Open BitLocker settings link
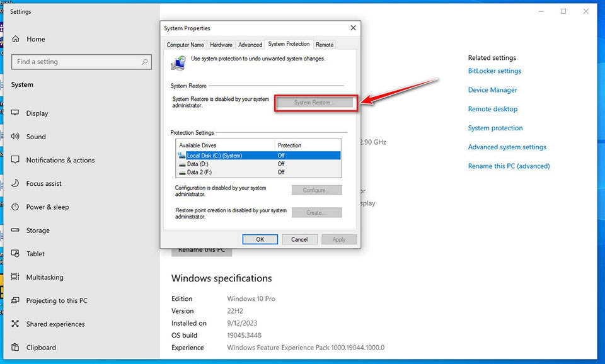This screenshot has height=364, width=605. pos(495,71)
